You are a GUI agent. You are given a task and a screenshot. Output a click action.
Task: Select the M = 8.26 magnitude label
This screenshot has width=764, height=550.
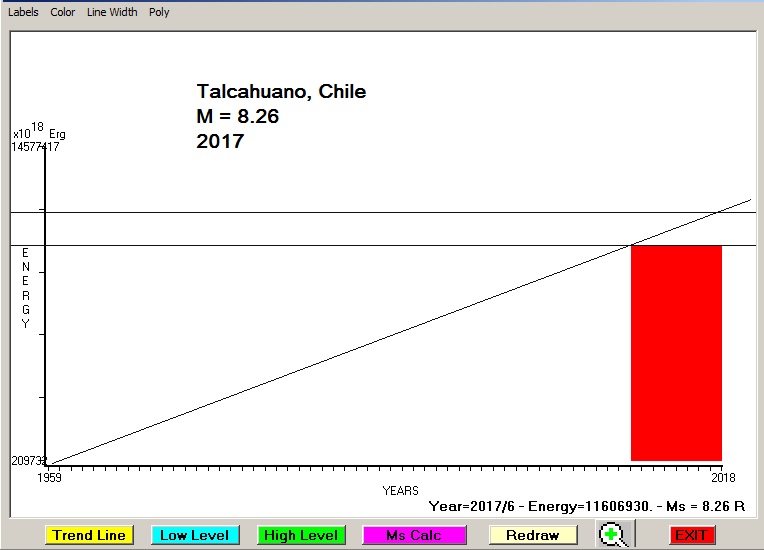(x=238, y=117)
